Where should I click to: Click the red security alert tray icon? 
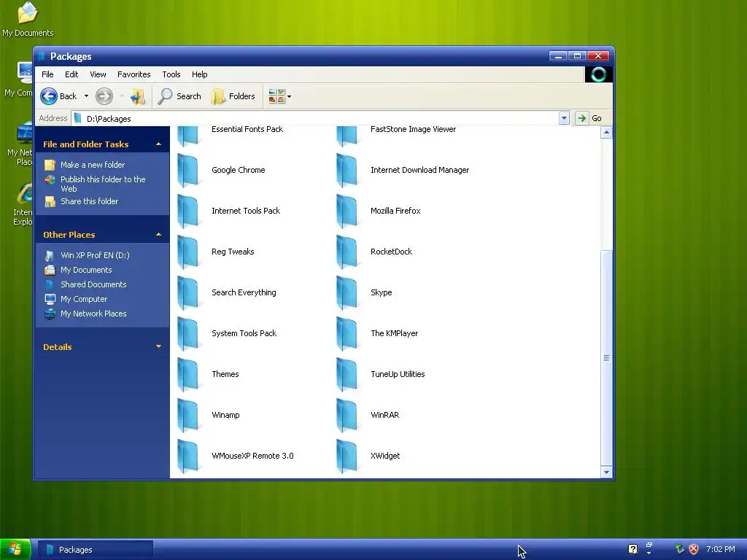(694, 549)
